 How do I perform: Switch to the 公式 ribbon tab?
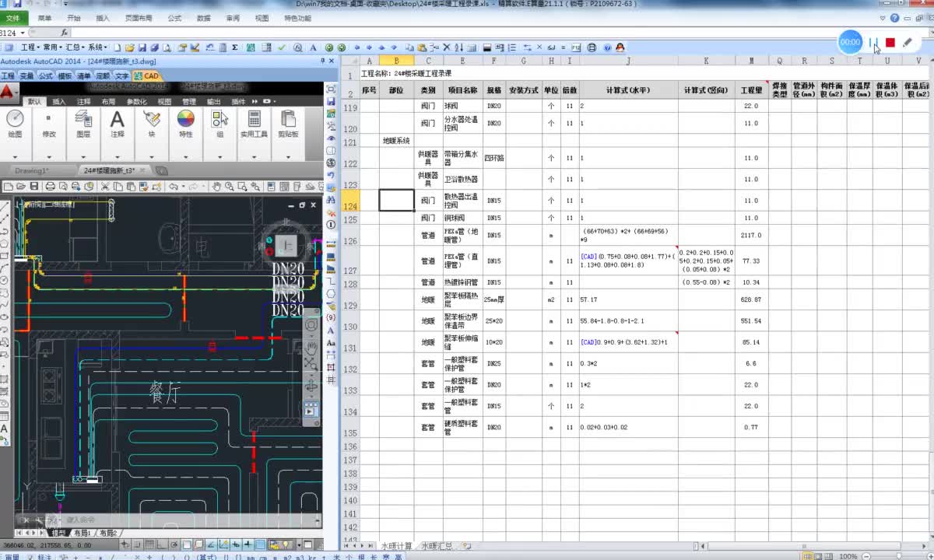click(174, 18)
